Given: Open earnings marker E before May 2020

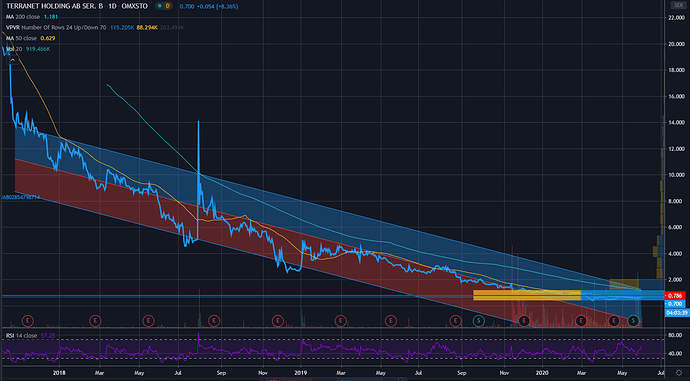Looking at the screenshot, I should 614,321.
